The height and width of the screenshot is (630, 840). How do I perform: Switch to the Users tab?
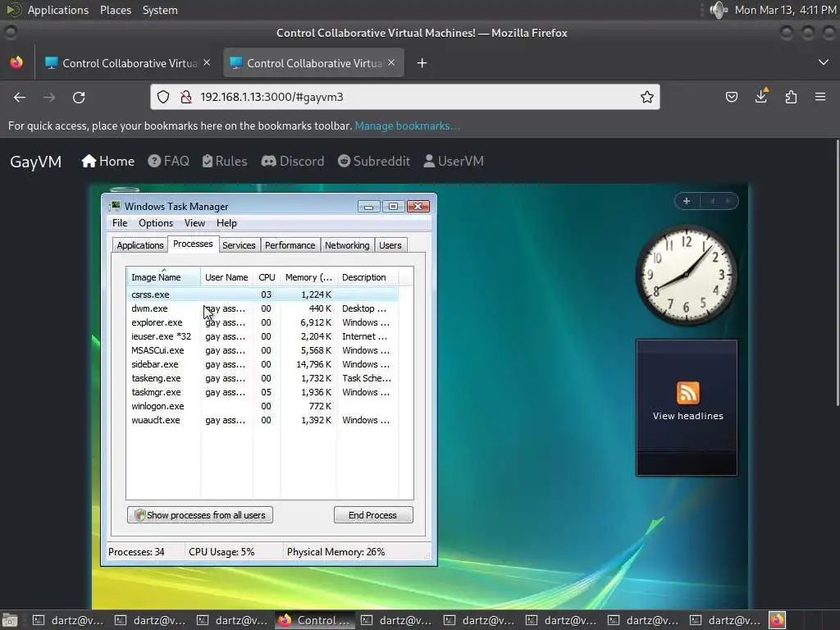(x=390, y=245)
